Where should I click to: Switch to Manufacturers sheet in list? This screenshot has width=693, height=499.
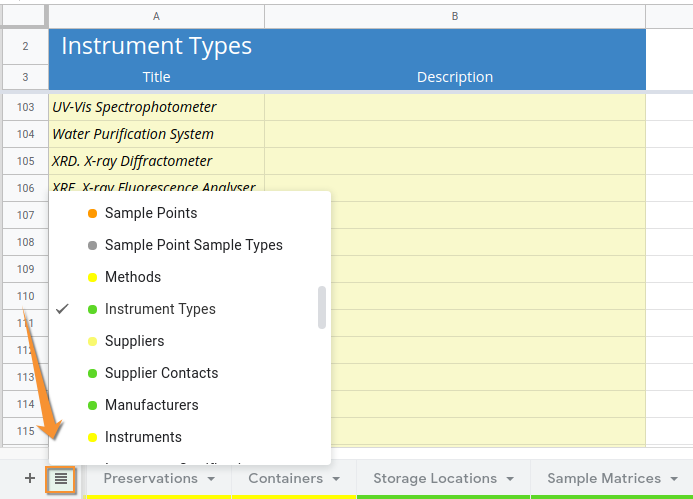pos(151,405)
